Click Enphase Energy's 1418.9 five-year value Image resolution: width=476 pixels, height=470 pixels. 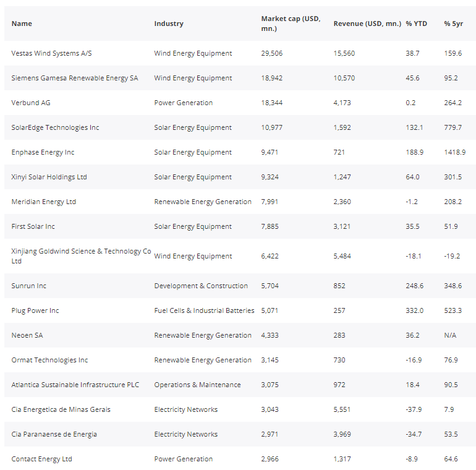pos(454,152)
